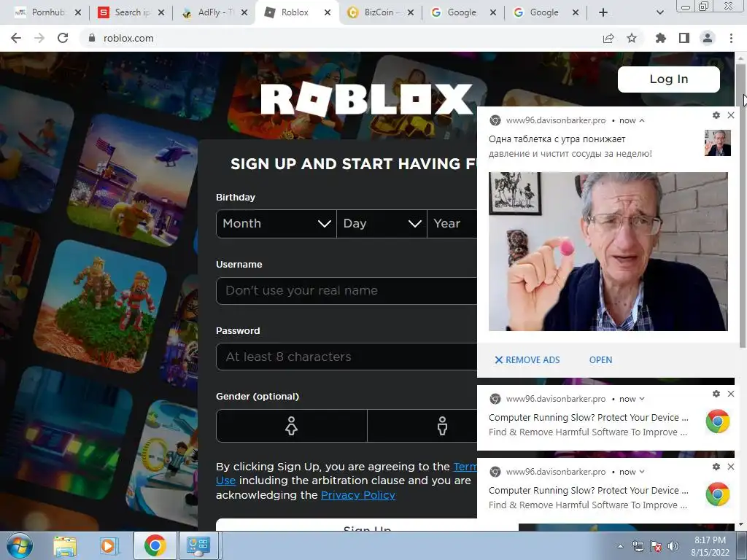Image resolution: width=747 pixels, height=560 pixels.
Task: Show hidden tray icons arrow
Action: pos(620,546)
